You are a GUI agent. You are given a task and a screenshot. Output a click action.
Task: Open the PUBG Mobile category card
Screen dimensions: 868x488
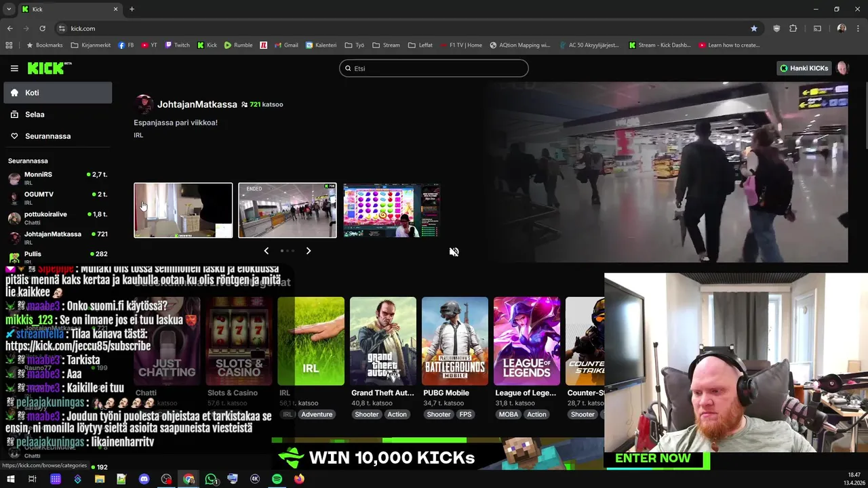tap(455, 341)
